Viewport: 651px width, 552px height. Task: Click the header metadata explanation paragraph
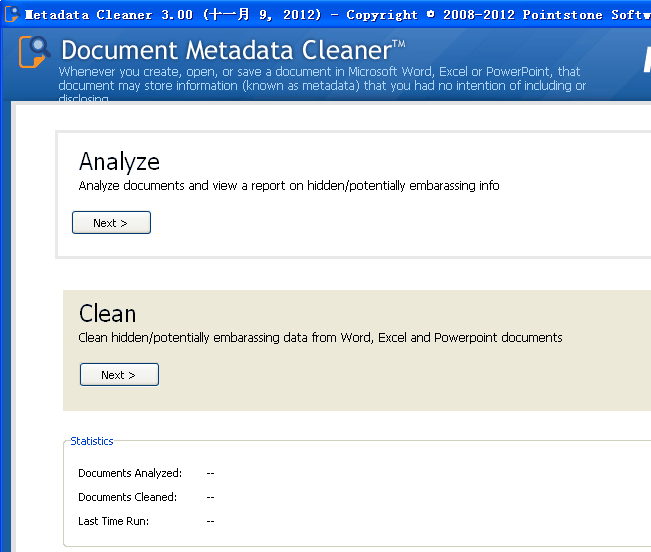320,79
